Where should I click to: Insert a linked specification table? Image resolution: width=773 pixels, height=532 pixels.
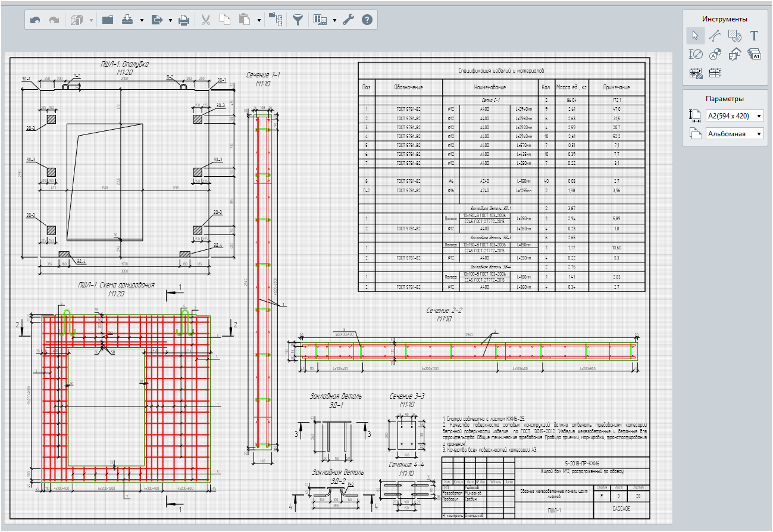tap(695, 73)
